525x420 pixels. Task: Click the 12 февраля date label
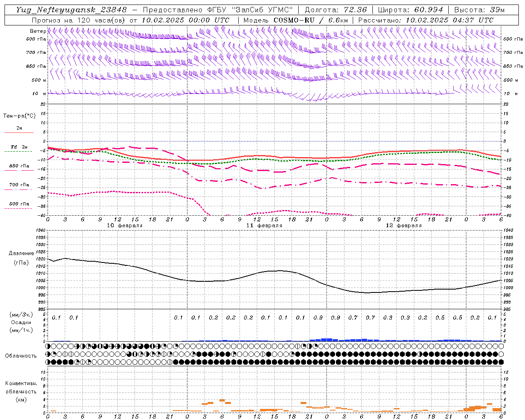click(x=404, y=226)
